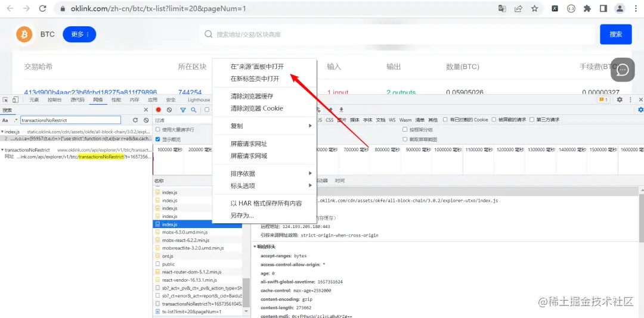Screen dimensions: 644x318
Task: Enable the 第三方请求 checkbox
Action: tap(532, 120)
